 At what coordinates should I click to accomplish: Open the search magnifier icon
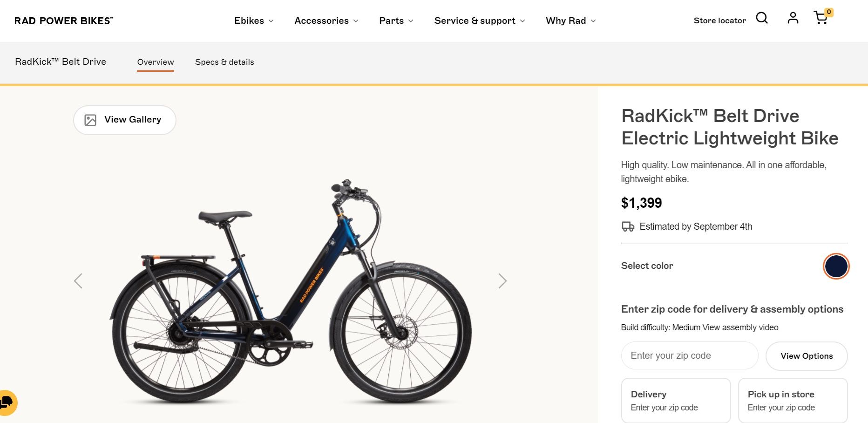click(x=762, y=18)
